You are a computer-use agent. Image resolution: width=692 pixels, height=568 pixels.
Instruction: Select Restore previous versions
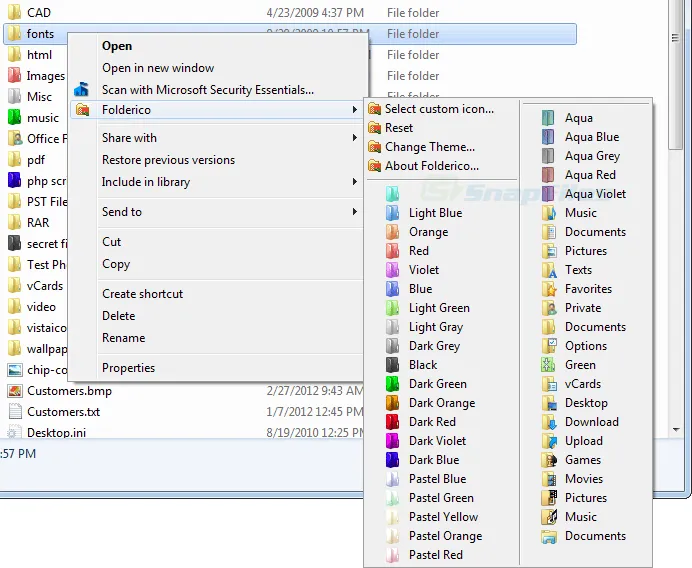(169, 160)
